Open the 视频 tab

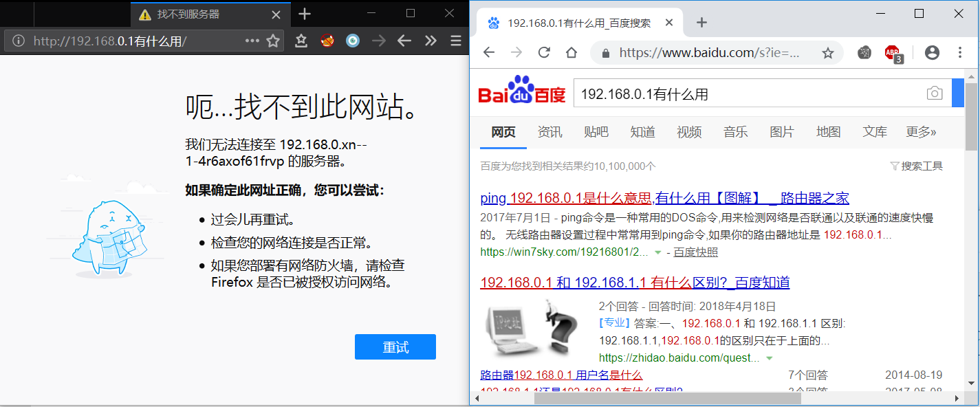pos(689,131)
